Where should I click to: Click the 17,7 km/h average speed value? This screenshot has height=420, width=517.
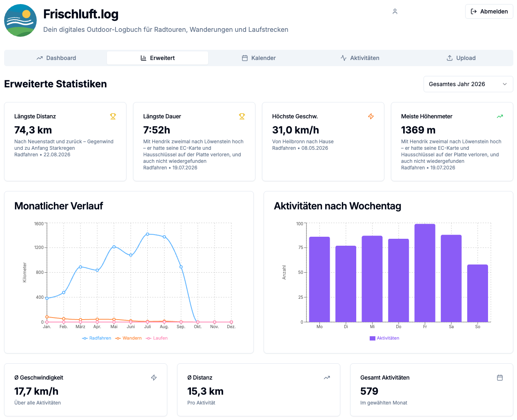[36, 391]
